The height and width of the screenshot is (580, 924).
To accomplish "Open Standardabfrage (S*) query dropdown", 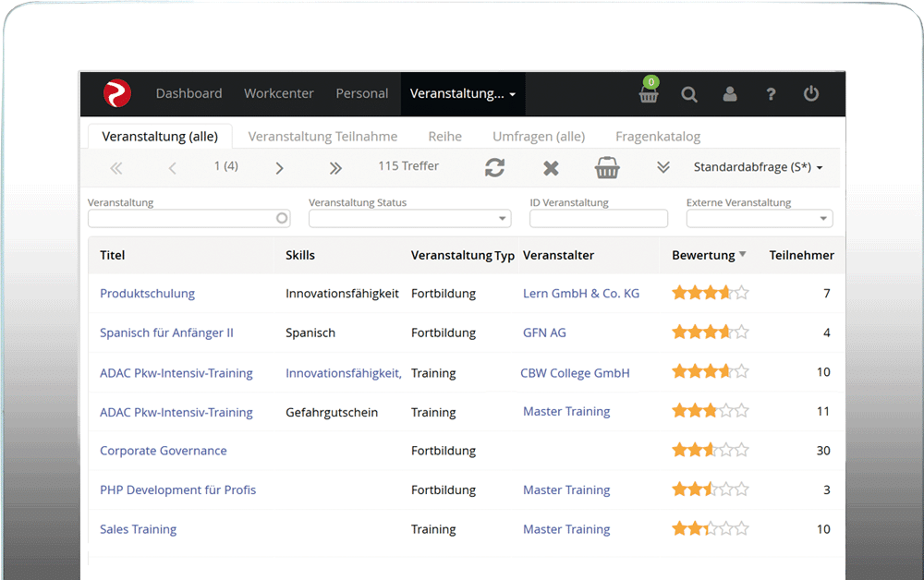I will (759, 167).
